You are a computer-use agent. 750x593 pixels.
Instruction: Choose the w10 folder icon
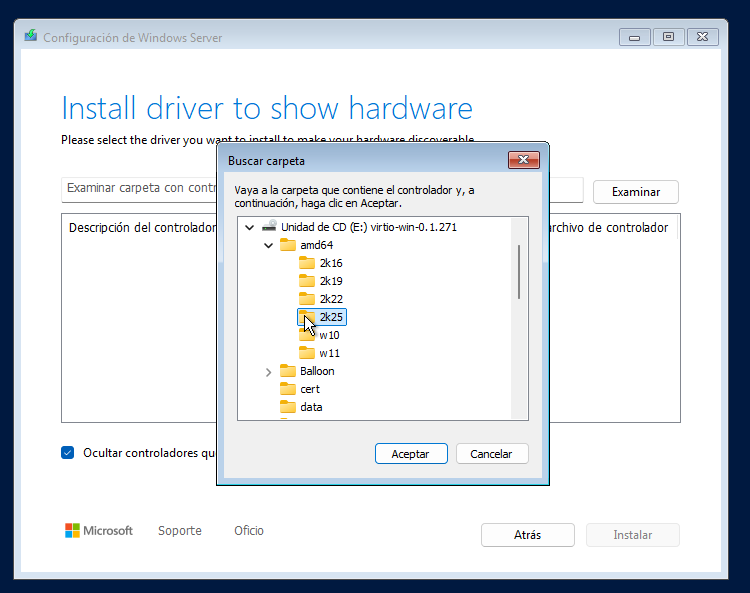coord(307,335)
